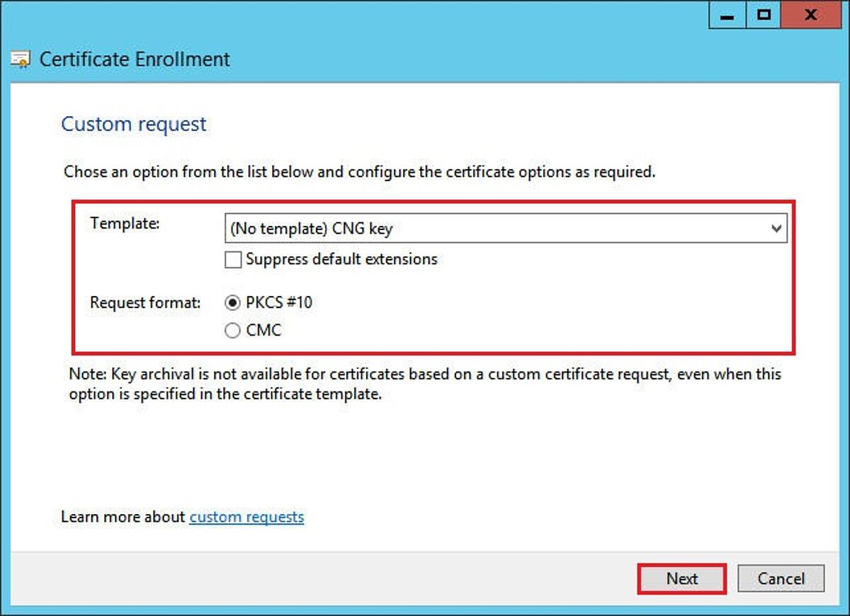Enable the Suppress default extensions checkbox
This screenshot has width=850, height=616.
pos(233,260)
